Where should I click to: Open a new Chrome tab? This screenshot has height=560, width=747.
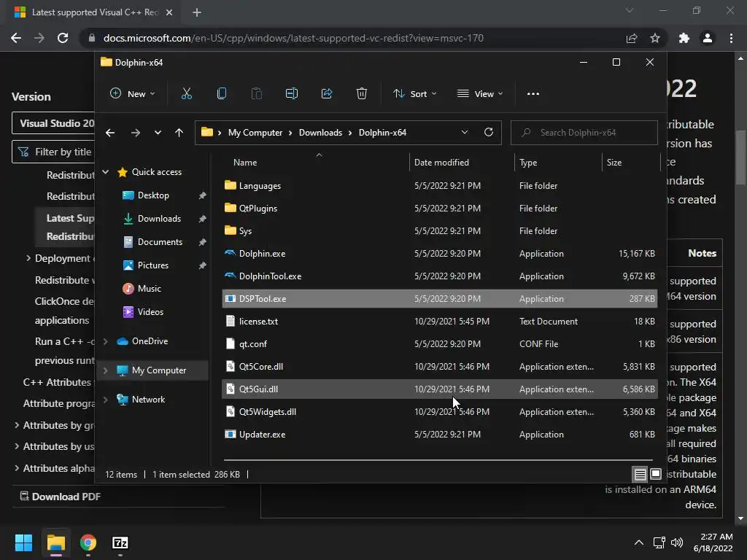coord(197,12)
